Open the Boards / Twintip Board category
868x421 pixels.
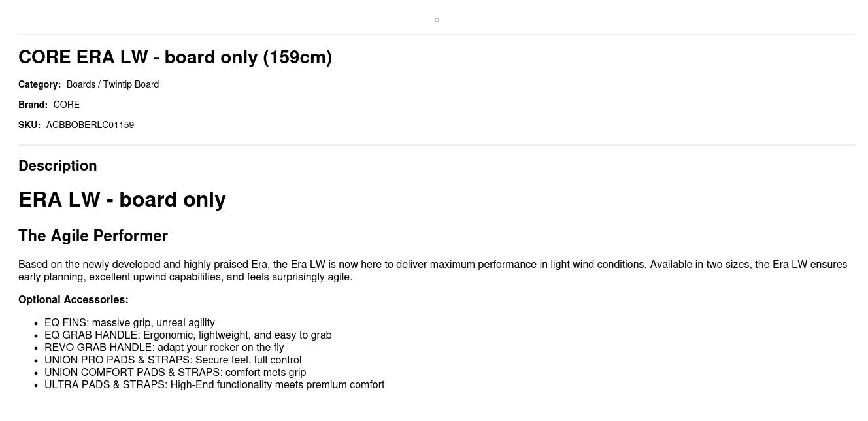[x=112, y=84]
